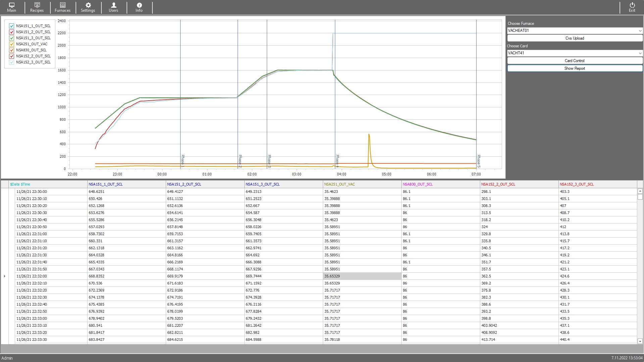644x362 pixels.
Task: Click table scrollbar down arrow
Action: click(x=640, y=341)
